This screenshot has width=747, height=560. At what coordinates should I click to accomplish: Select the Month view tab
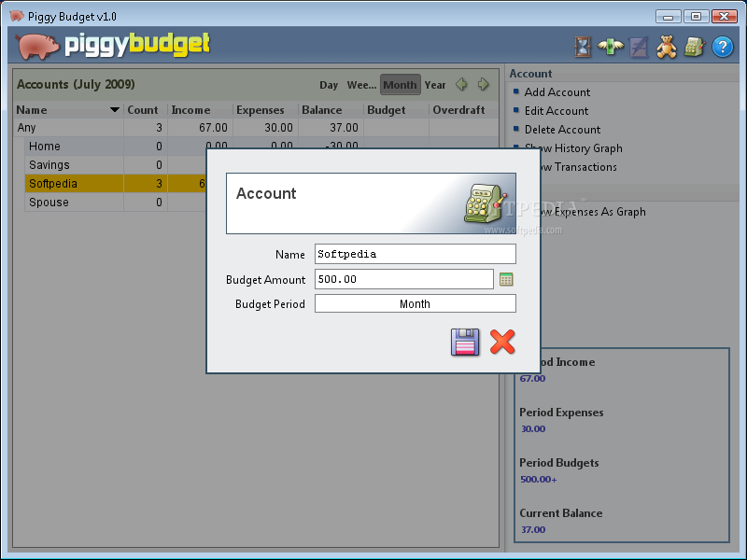click(x=401, y=85)
